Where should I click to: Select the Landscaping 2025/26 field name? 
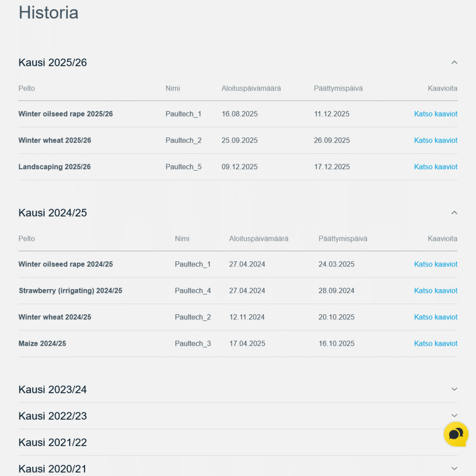click(x=54, y=167)
